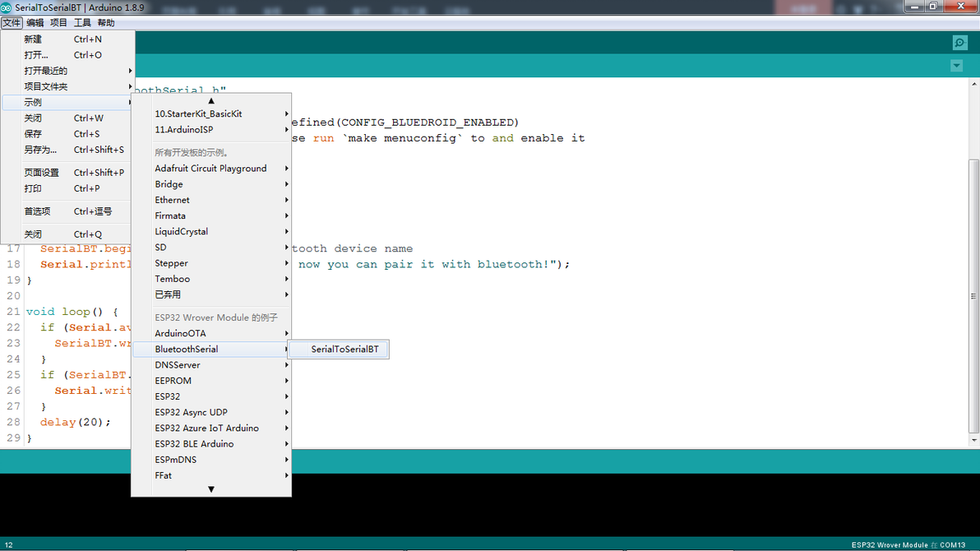
Task: Open the tab options dropdown arrow
Action: 956,66
